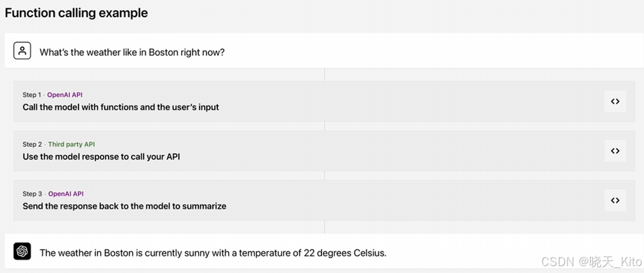Click the 'Function calling example' heading
Image resolution: width=644 pixels, height=273 pixels.
[76, 13]
